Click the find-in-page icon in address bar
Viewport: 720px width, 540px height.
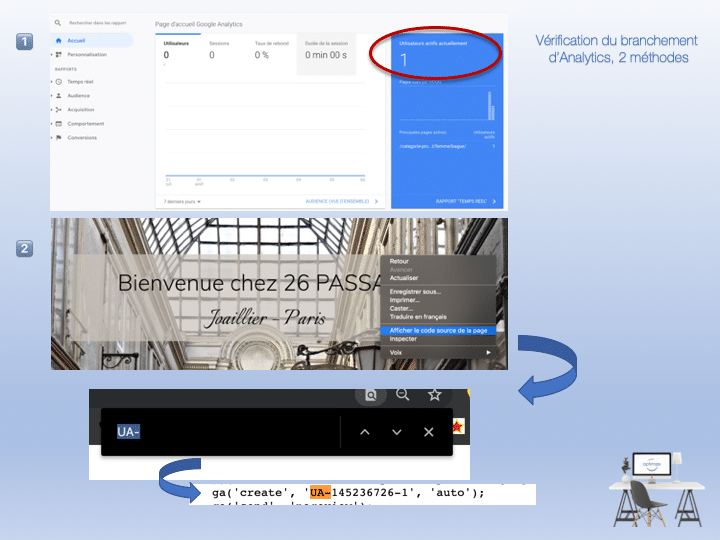[x=370, y=395]
